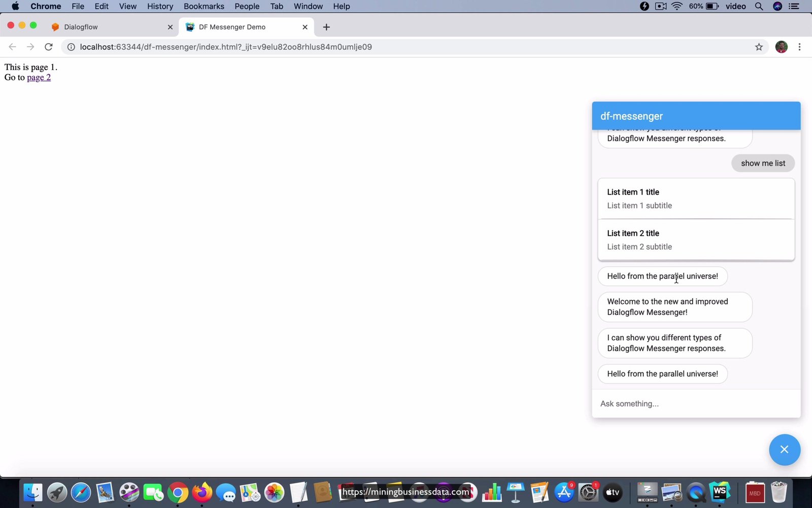Click the 'show me list' user message
The width and height of the screenshot is (812, 508).
click(x=763, y=163)
